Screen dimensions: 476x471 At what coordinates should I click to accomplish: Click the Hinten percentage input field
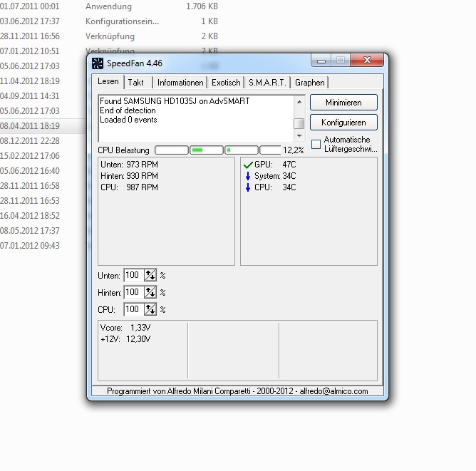[x=134, y=292]
